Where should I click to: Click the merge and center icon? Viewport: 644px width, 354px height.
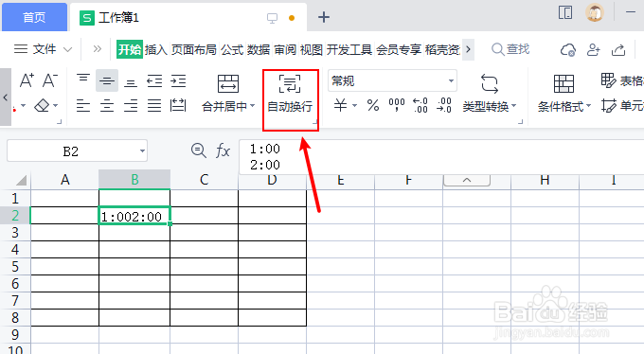(x=228, y=84)
